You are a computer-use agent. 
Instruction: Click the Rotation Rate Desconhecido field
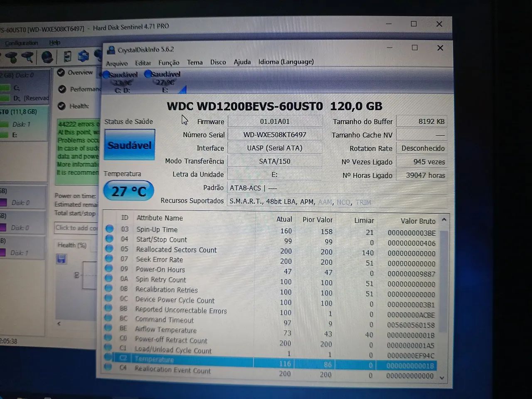click(x=421, y=148)
